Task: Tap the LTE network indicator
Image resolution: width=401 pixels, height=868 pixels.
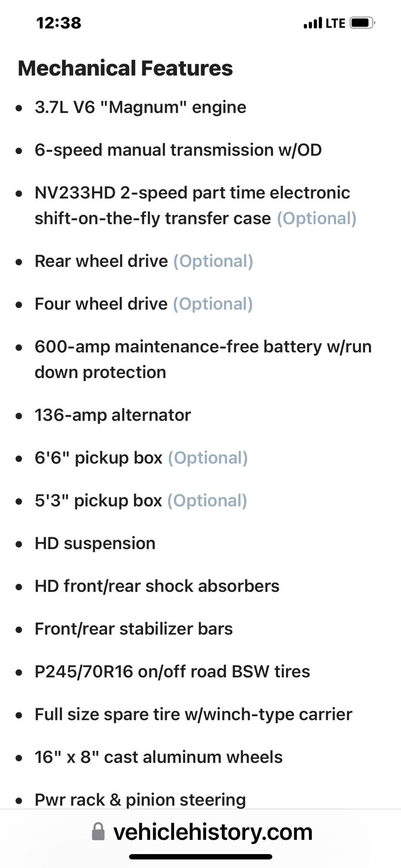Action: coord(335,23)
